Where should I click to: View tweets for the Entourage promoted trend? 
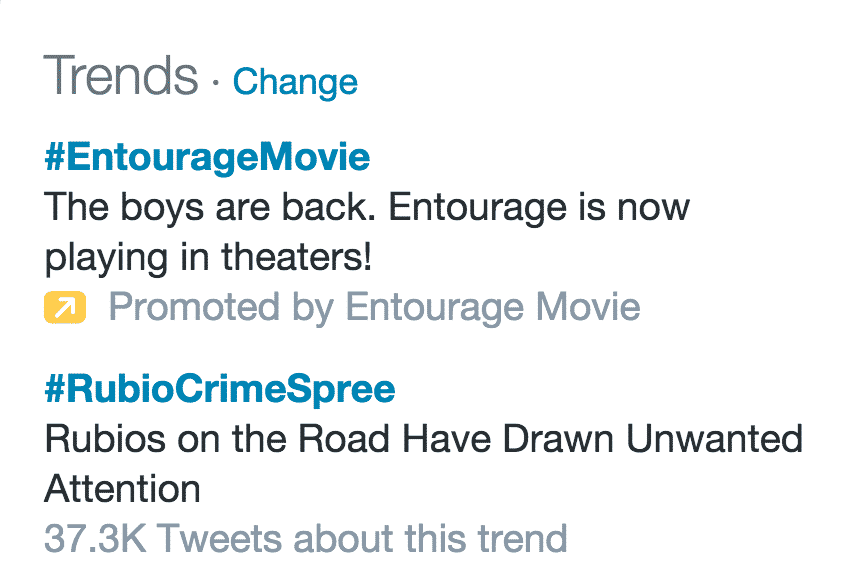[x=207, y=157]
